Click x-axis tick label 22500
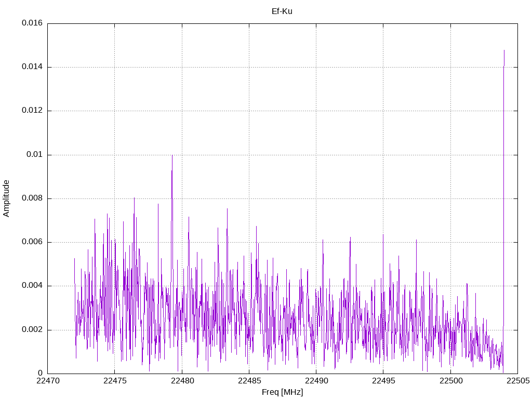532x399 pixels. coord(451,381)
